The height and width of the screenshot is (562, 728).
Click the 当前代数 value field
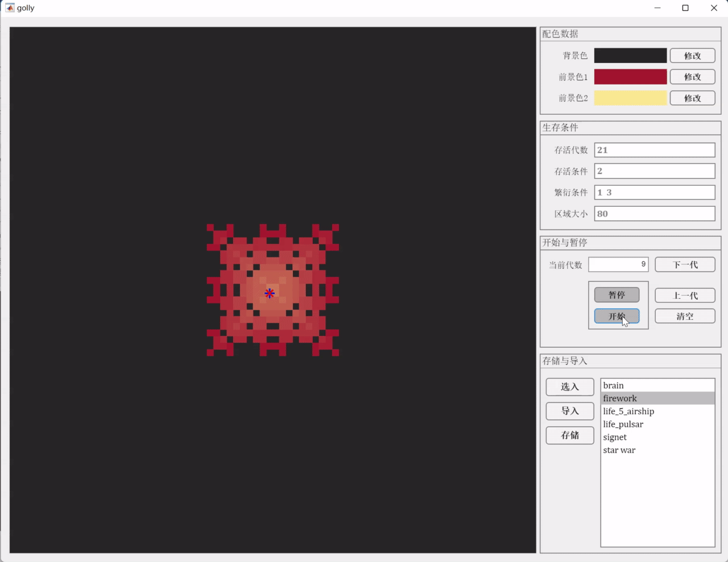click(x=618, y=265)
